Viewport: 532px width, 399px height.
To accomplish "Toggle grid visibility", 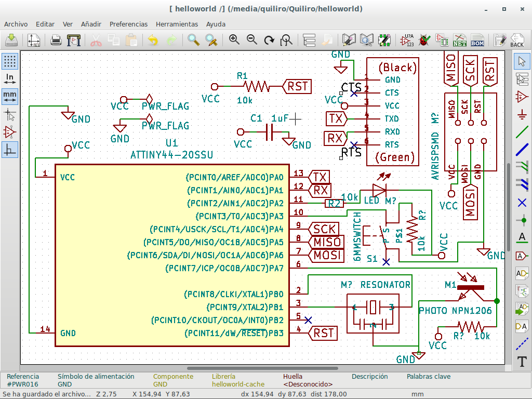I will pyautogui.click(x=9, y=61).
